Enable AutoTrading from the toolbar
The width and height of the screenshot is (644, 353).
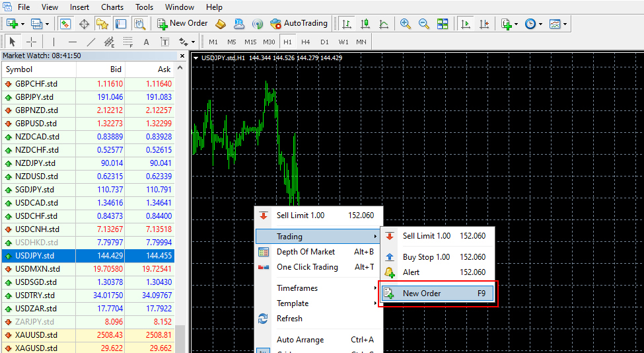(x=299, y=23)
